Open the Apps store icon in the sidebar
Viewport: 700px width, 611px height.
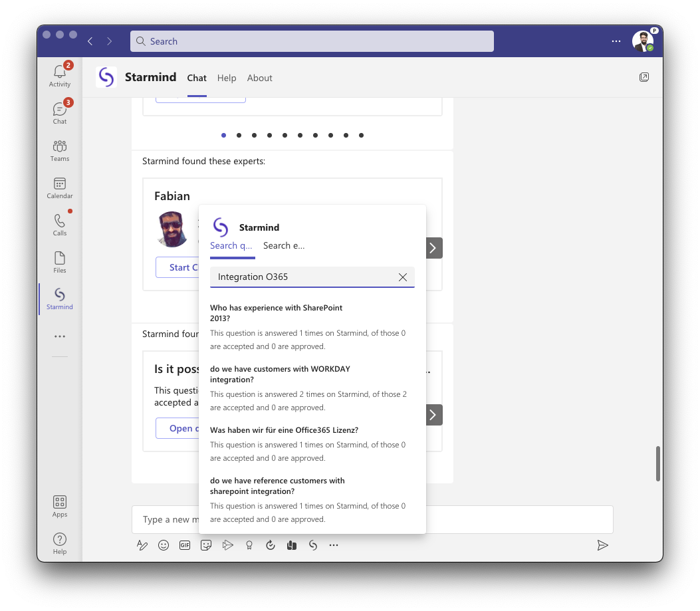[x=60, y=507]
